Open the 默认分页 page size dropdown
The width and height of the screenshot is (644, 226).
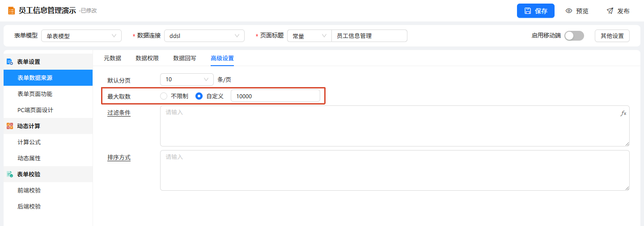coord(187,80)
